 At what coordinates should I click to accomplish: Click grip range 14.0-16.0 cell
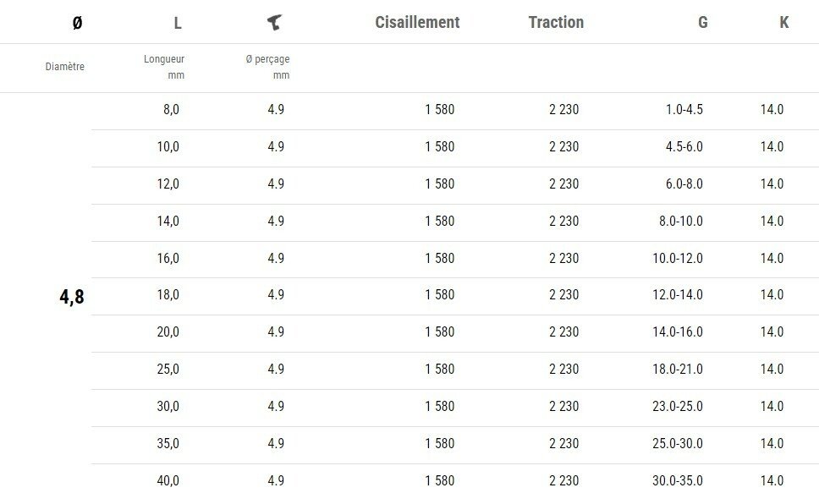coord(677,332)
